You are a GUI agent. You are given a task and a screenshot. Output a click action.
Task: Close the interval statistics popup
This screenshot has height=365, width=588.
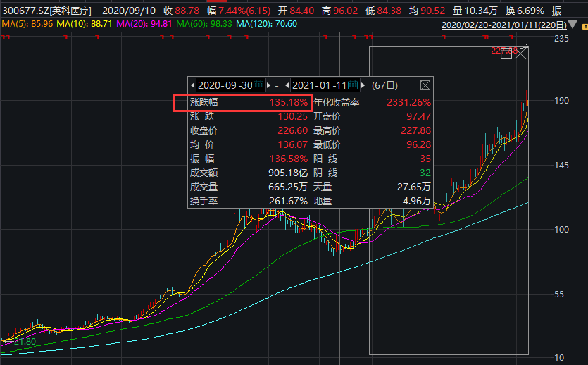(x=425, y=85)
